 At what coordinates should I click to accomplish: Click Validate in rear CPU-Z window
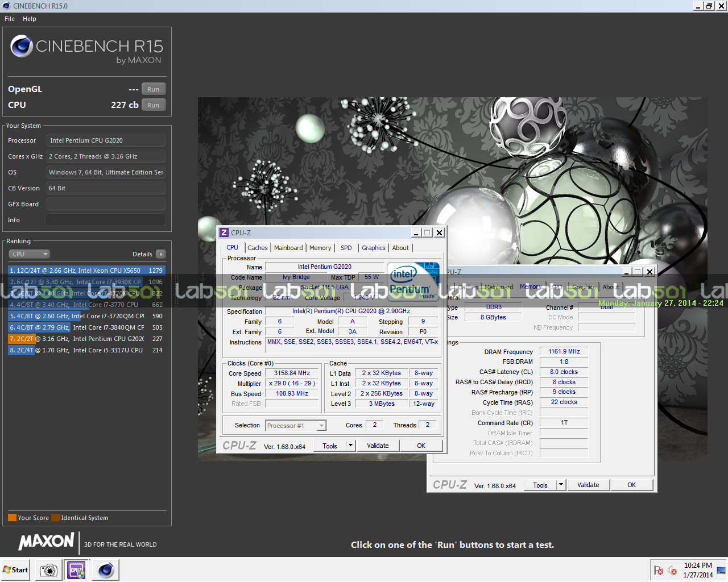(588, 485)
